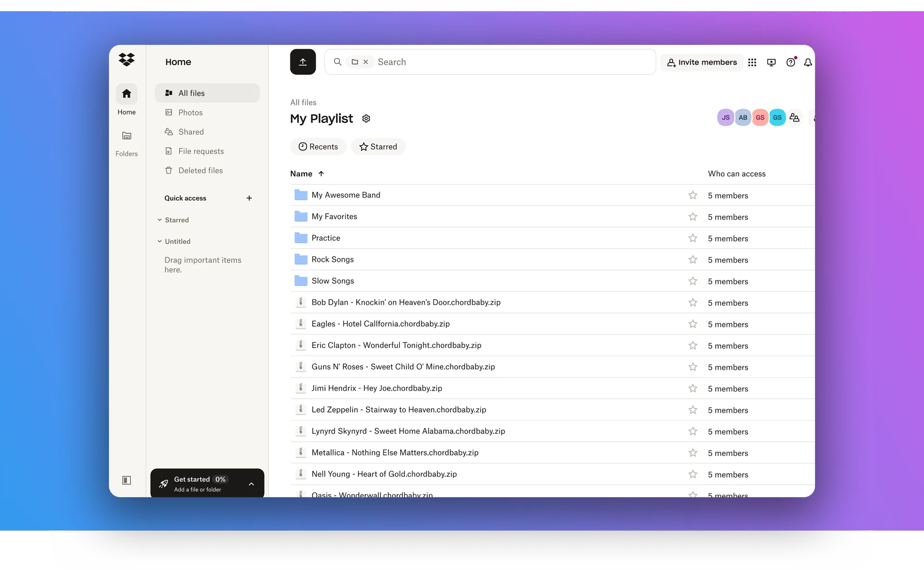The image size is (924, 570).
Task: Collapse the Untitled section in sidebar
Action: pos(159,241)
